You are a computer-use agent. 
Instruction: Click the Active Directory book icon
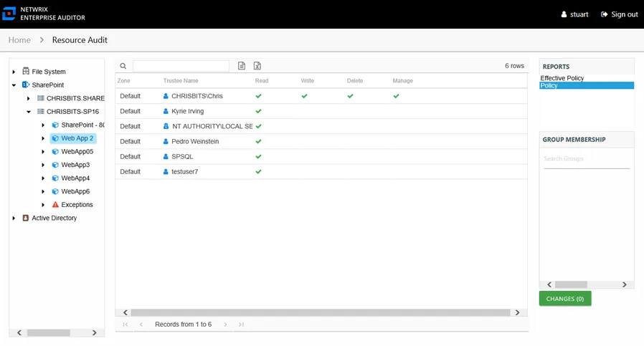[26, 218]
